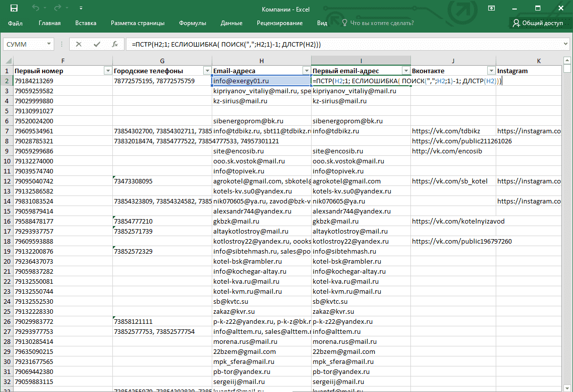Open filter dropdown for Email-адреса
The height and width of the screenshot is (392, 573).
(307, 71)
